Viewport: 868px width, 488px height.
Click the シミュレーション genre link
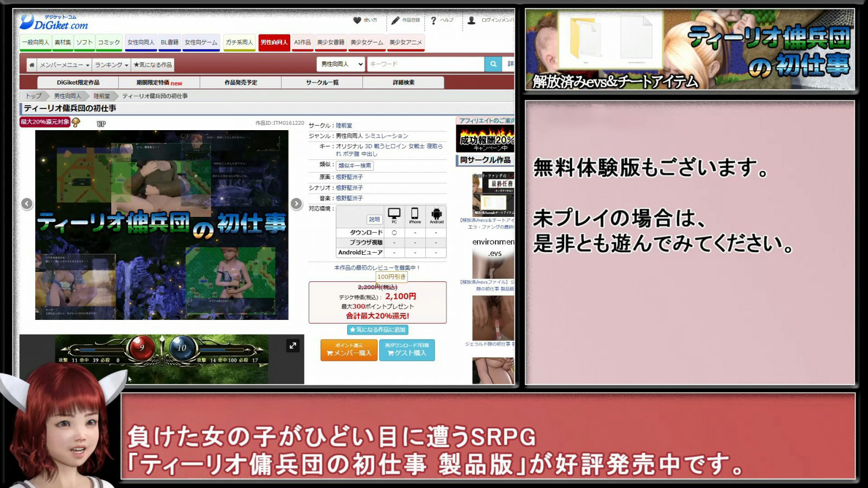pyautogui.click(x=386, y=136)
